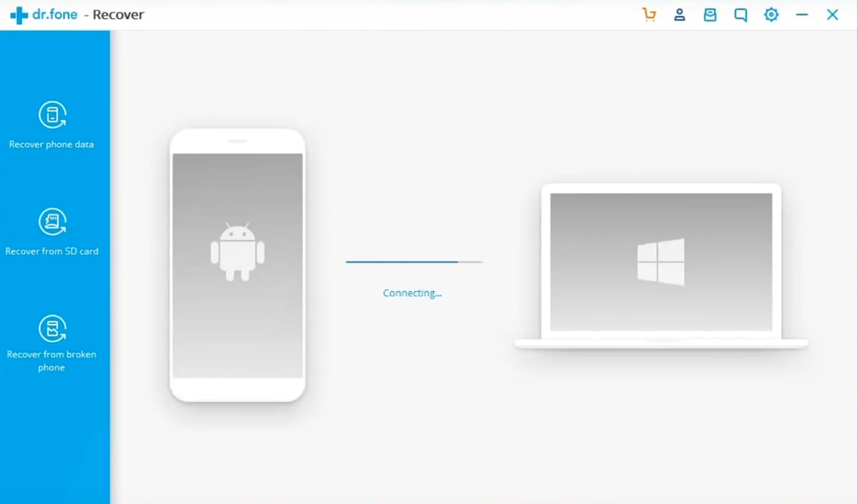Click the laptop illustration's base

pyautogui.click(x=661, y=344)
